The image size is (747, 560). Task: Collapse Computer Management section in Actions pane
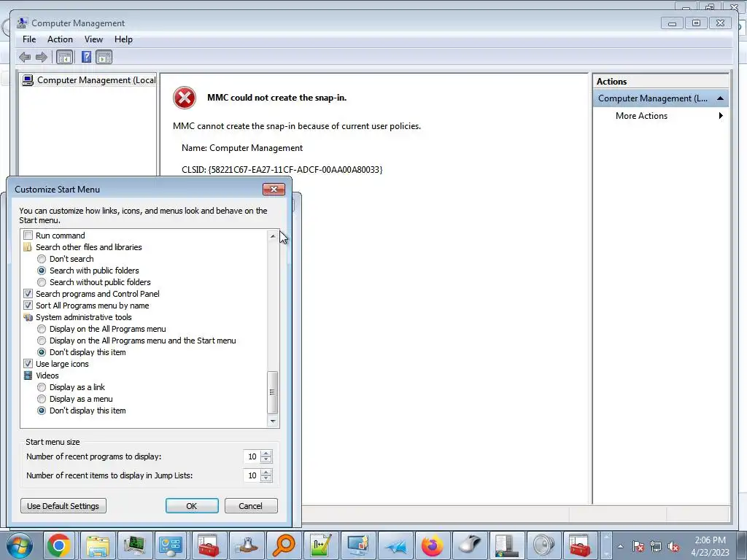(x=720, y=98)
